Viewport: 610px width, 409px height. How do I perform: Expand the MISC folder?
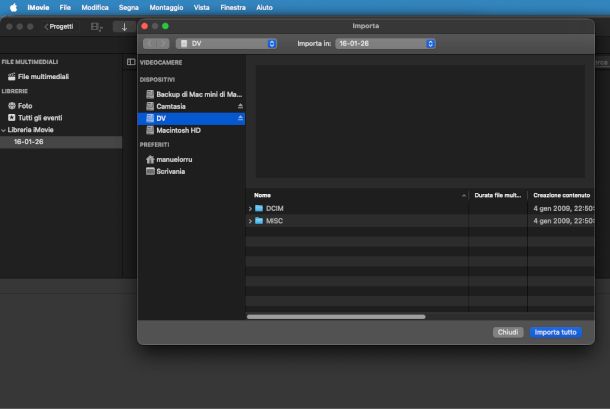(250, 221)
